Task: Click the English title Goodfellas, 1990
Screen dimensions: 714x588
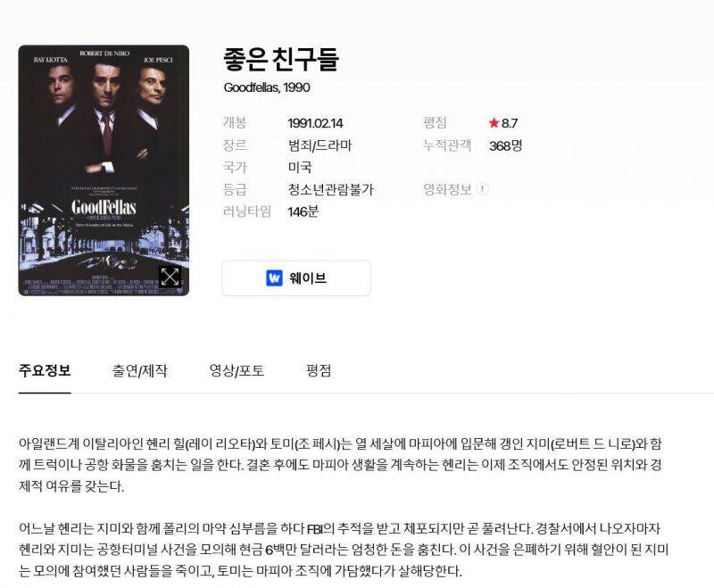Action: pyautogui.click(x=267, y=87)
